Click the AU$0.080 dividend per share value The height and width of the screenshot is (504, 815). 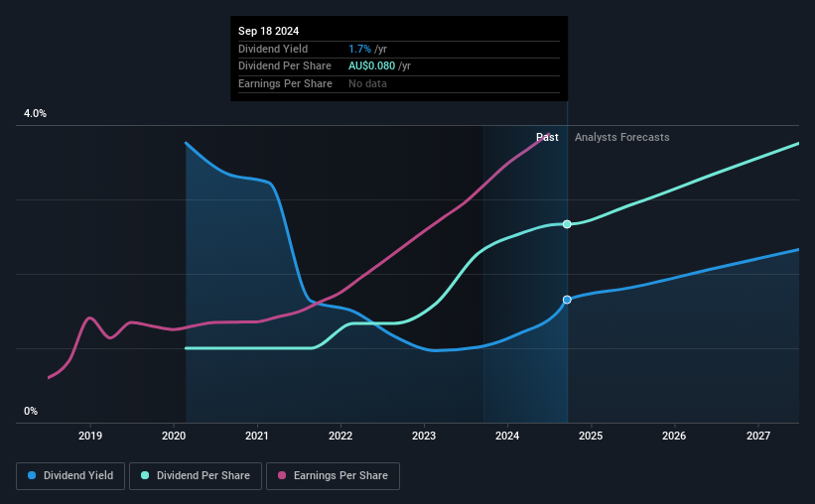[371, 66]
